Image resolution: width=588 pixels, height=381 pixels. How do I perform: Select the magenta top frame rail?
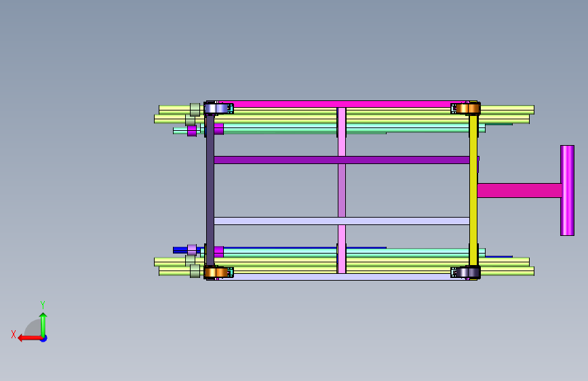tap(342, 104)
